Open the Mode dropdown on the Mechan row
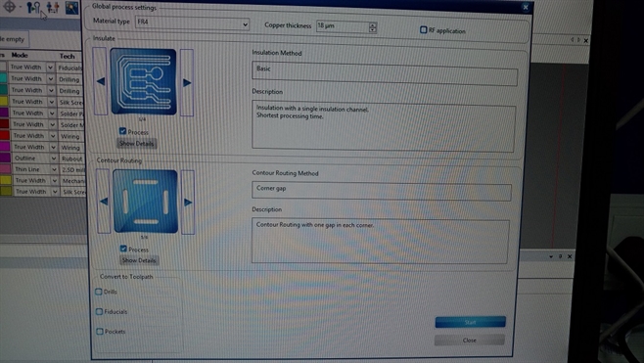Viewport: 644px width, 363px height. [54, 180]
